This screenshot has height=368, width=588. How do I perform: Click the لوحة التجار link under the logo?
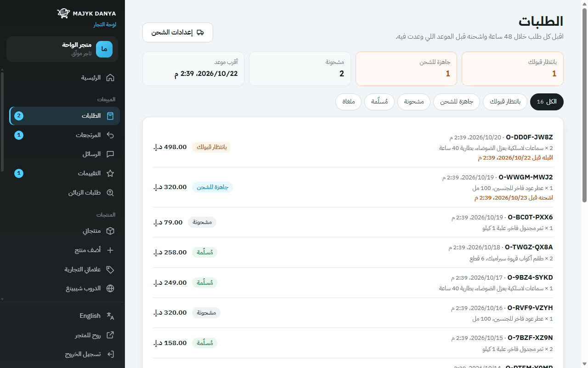click(x=105, y=24)
